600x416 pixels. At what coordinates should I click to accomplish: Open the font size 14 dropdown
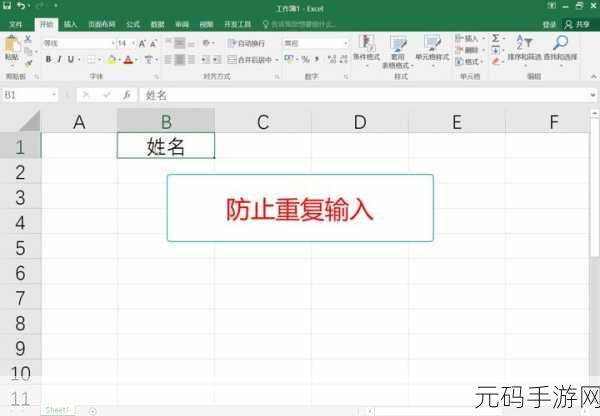tap(133, 44)
